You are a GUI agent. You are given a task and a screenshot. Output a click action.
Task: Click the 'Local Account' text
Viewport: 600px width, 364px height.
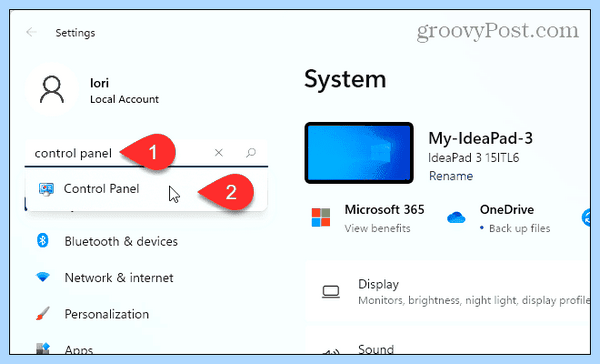(x=124, y=100)
